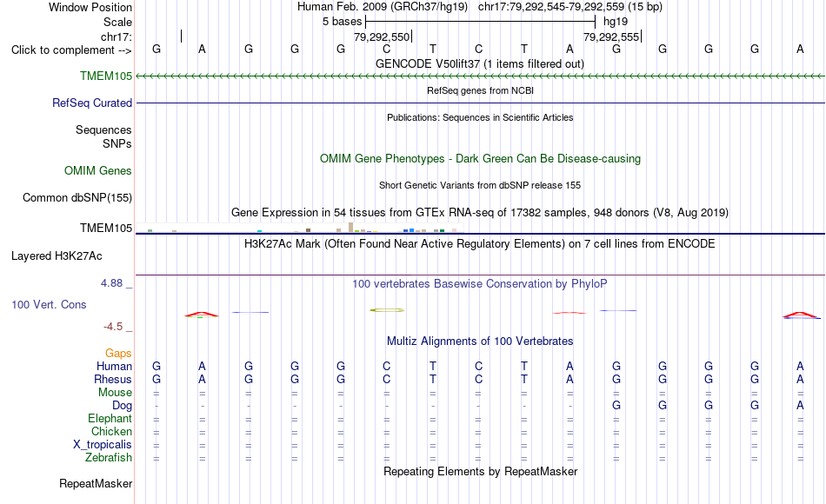Click the orange Gaps label
Screen dimensions: 826x504
coord(118,353)
